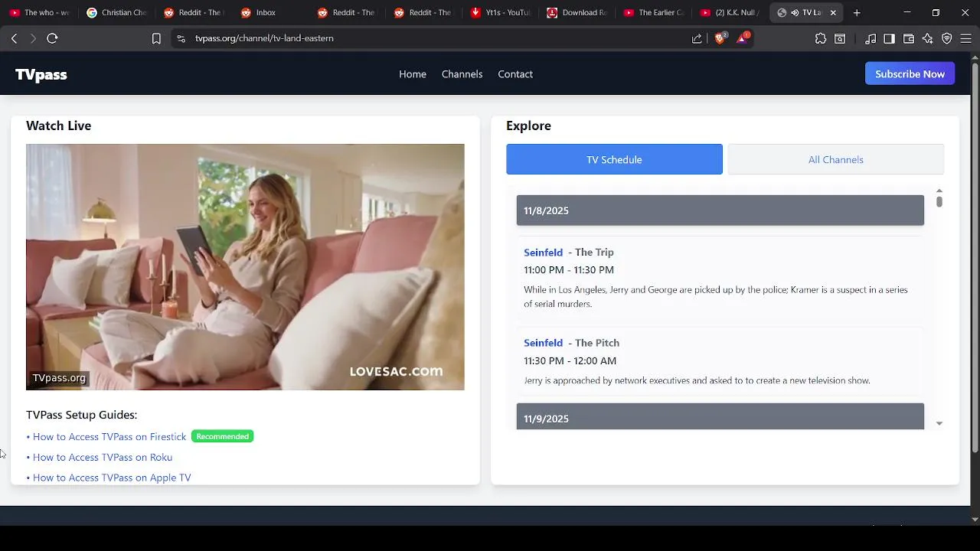Close the active TV Land tab
The image size is (980, 551).
coord(833,12)
